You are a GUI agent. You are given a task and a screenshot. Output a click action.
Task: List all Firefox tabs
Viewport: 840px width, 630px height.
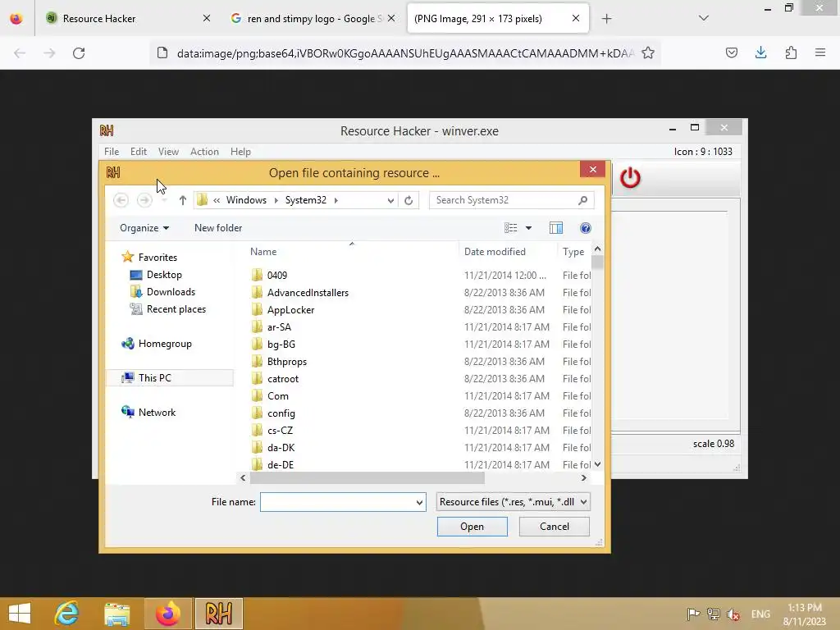[x=704, y=18]
